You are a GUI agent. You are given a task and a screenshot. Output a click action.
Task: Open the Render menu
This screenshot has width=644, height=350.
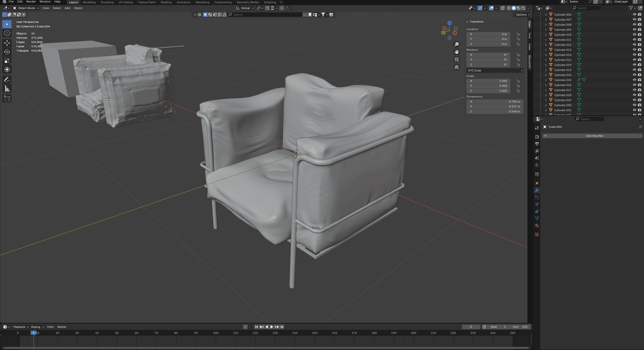pos(31,2)
